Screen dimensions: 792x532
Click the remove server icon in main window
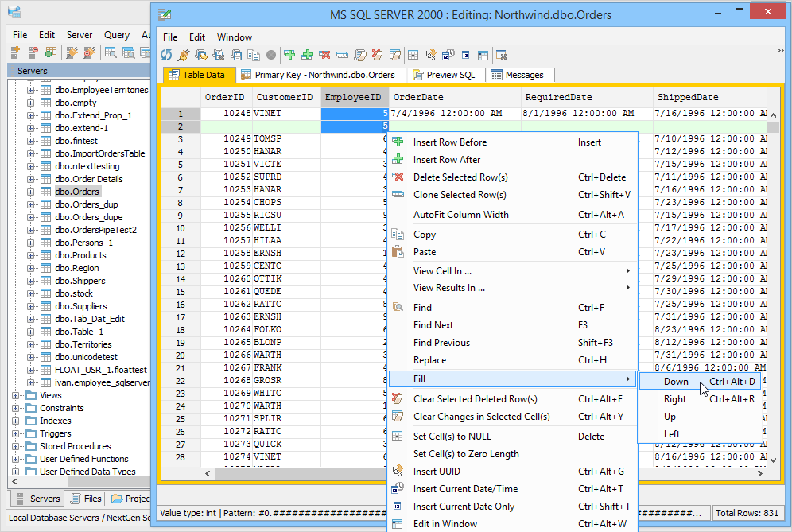[x=33, y=52]
